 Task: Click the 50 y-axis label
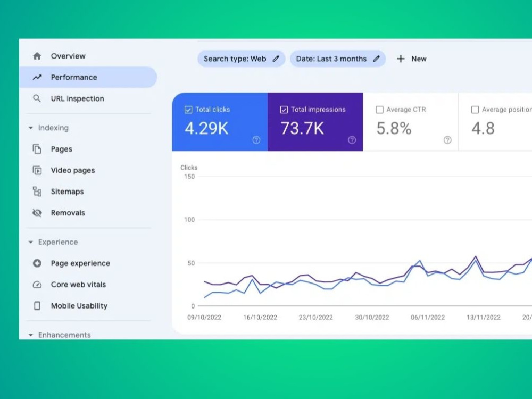pyautogui.click(x=192, y=263)
